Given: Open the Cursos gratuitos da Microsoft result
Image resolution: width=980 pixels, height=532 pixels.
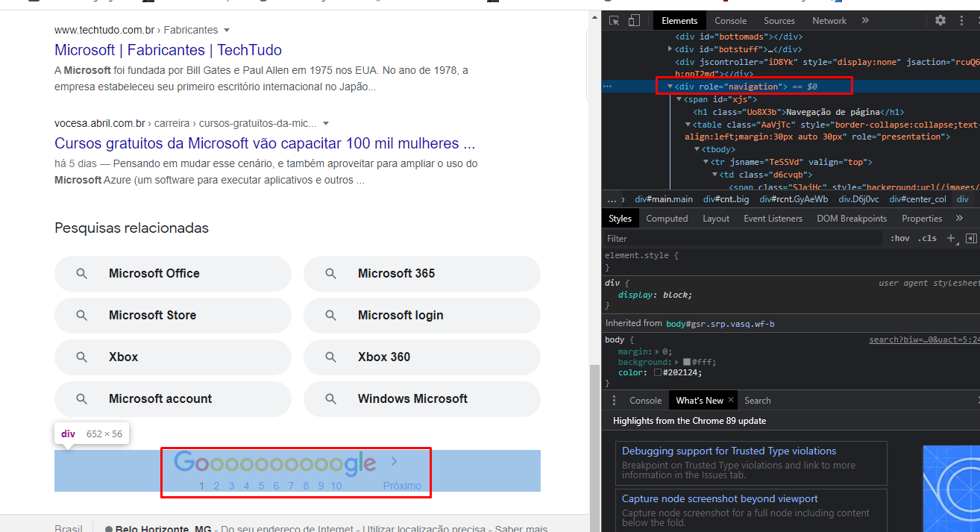Looking at the screenshot, I should (265, 143).
